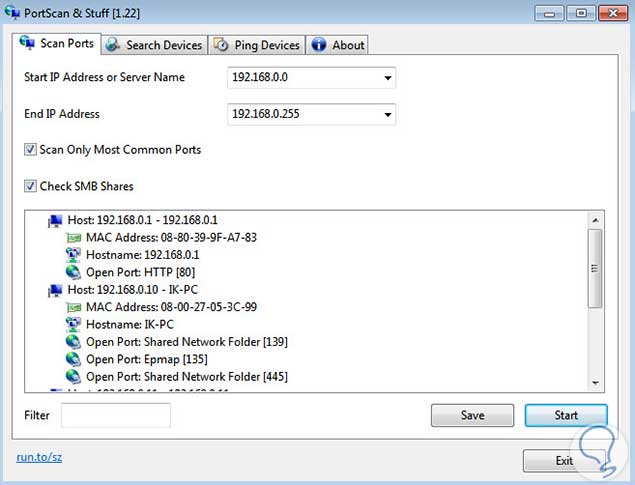
Task: Click network card icon beside MAC 08-00-27-05-3C-99
Action: tap(73, 307)
